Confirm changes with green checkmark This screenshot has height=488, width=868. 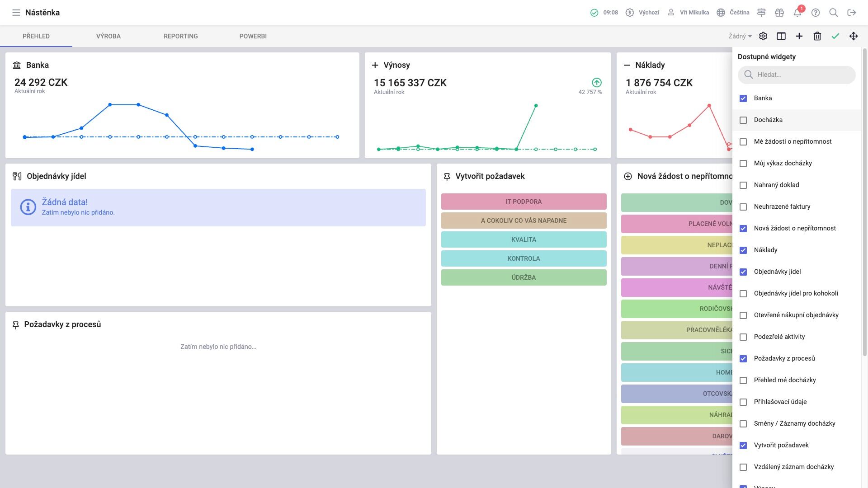coord(835,36)
